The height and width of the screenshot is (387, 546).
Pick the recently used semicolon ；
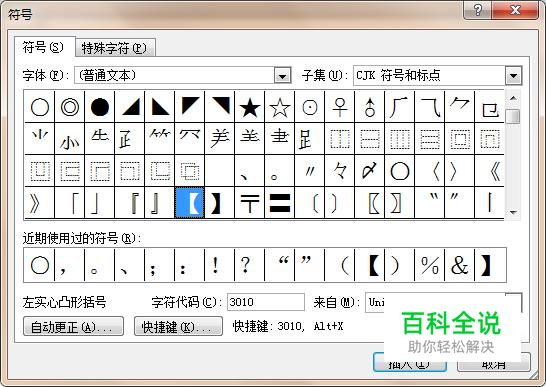tap(159, 265)
